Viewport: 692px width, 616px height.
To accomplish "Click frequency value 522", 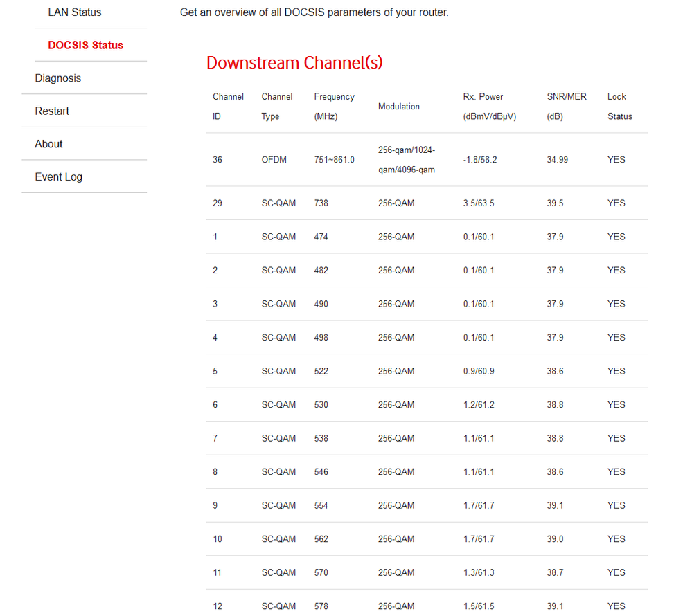I will pos(321,371).
